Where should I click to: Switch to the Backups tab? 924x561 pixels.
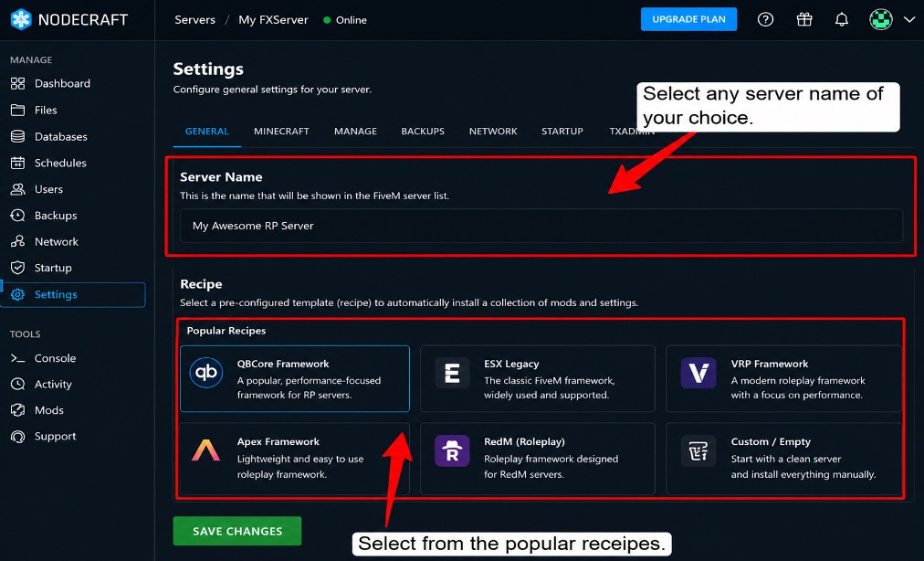click(423, 131)
